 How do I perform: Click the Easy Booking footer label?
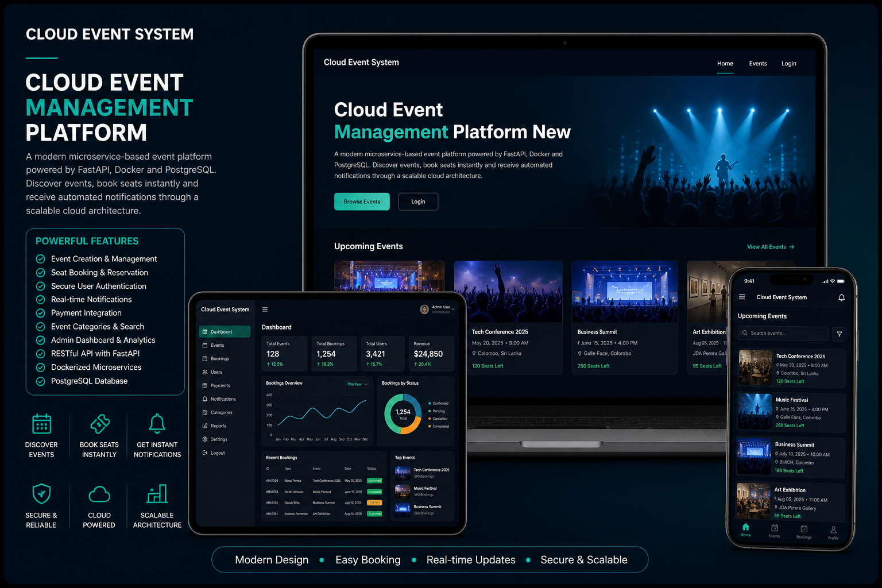pos(368,560)
